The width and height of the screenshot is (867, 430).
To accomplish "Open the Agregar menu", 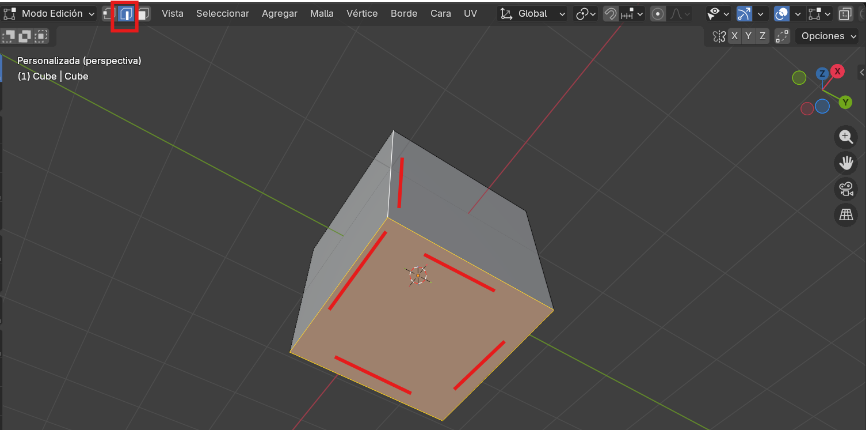I will point(279,14).
